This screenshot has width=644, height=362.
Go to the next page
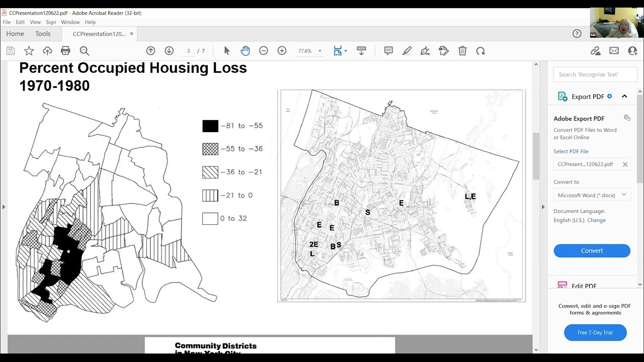tap(169, 51)
